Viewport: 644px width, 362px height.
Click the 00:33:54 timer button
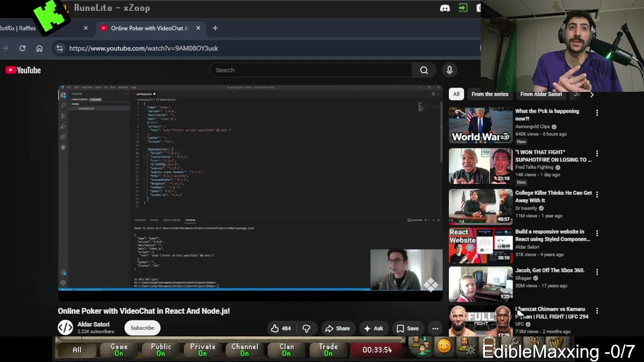tap(377, 350)
